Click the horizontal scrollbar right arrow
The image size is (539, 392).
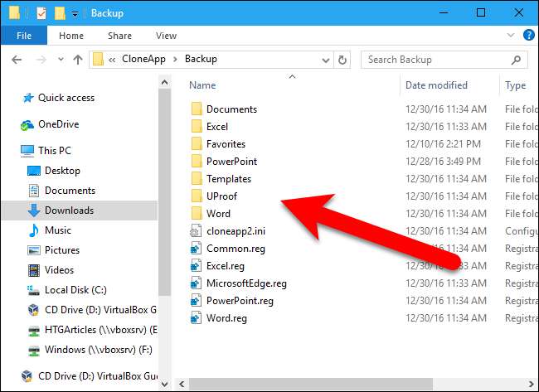(532, 384)
